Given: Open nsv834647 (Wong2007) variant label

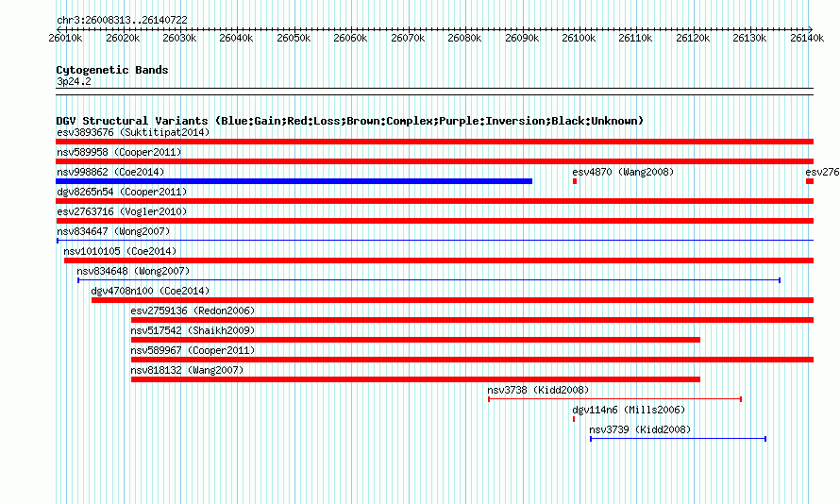Looking at the screenshot, I should click(113, 231).
